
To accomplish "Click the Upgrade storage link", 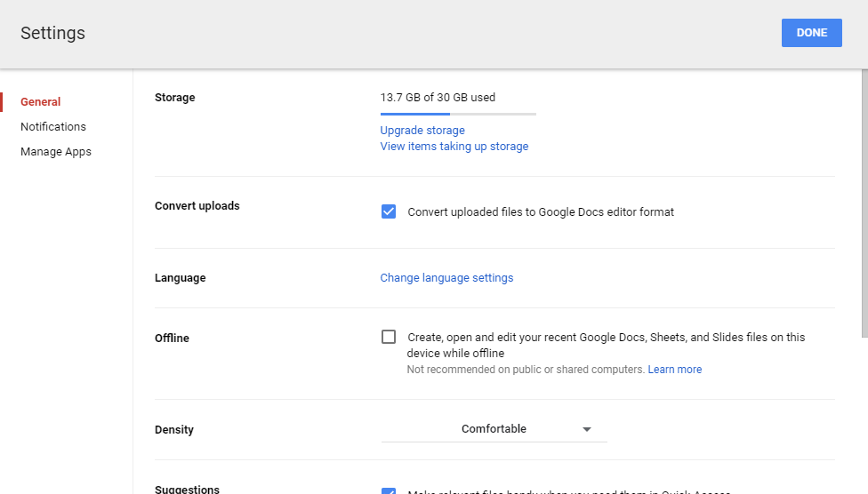I will click(422, 131).
